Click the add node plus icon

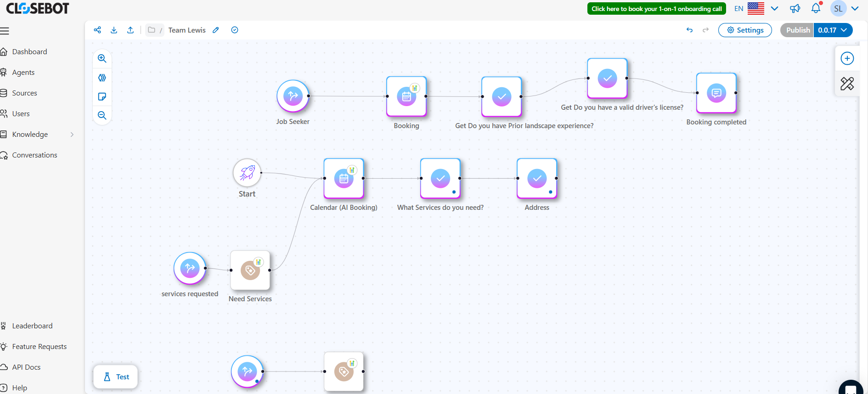pos(847,58)
